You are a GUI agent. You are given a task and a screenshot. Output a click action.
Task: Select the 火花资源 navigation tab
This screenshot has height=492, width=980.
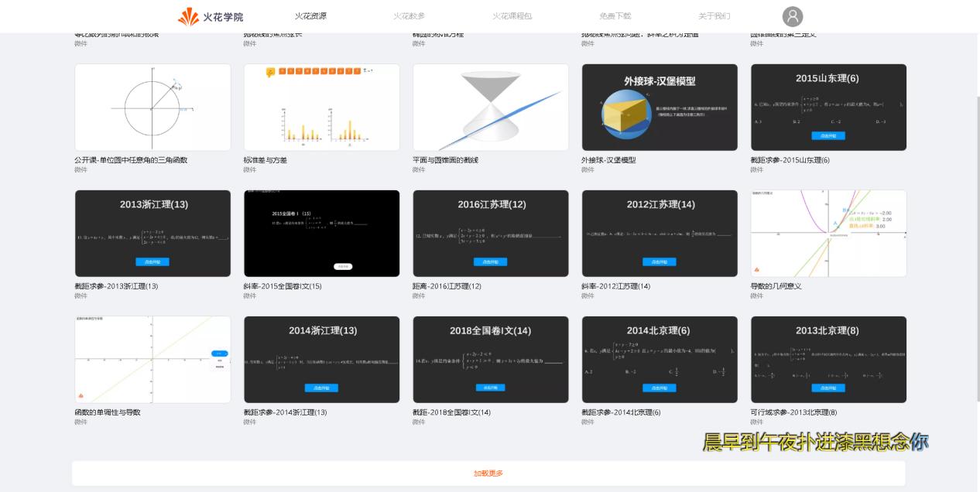pos(311,15)
